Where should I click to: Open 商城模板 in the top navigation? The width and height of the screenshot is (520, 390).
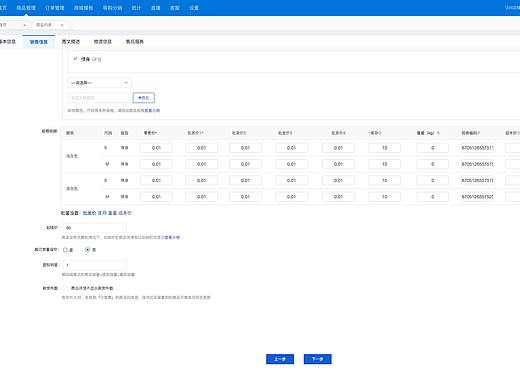(83, 8)
